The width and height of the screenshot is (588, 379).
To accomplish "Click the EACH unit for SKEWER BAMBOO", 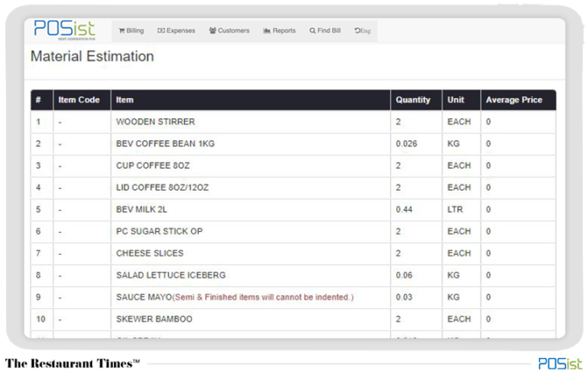I will [x=459, y=319].
